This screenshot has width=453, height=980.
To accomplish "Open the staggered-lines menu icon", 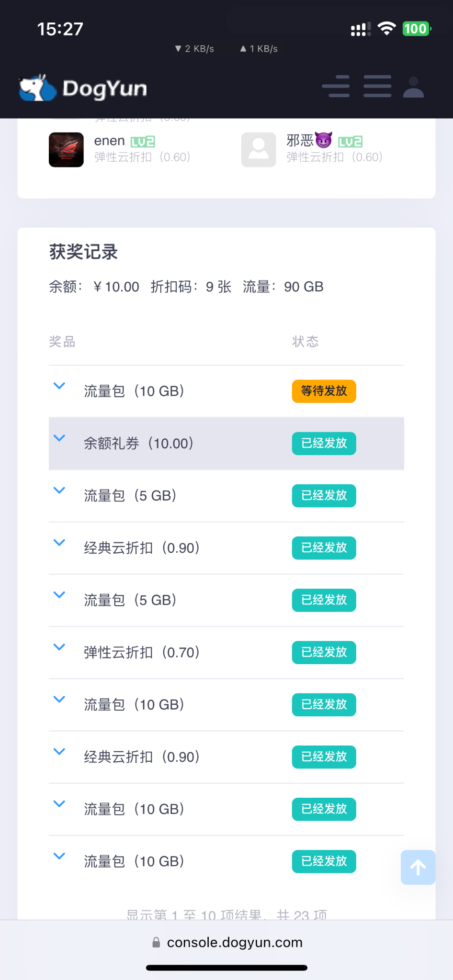I will (336, 87).
